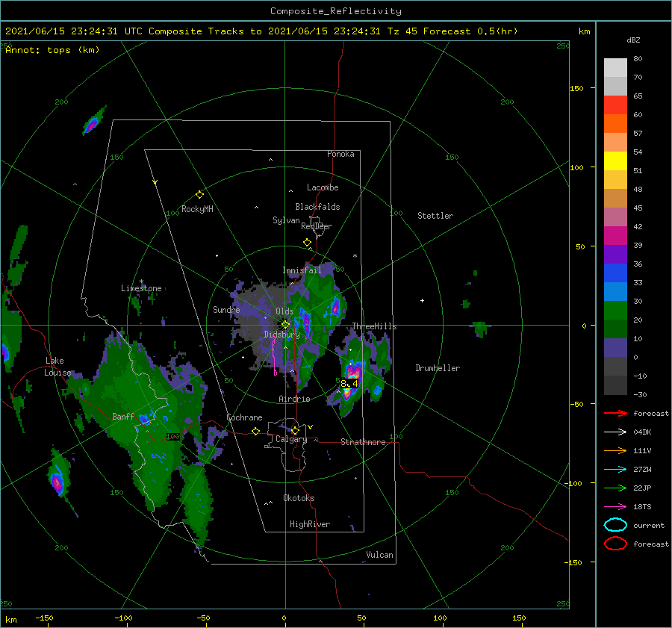Select the orange 111V track arrow
672x628 pixels.
click(615, 450)
